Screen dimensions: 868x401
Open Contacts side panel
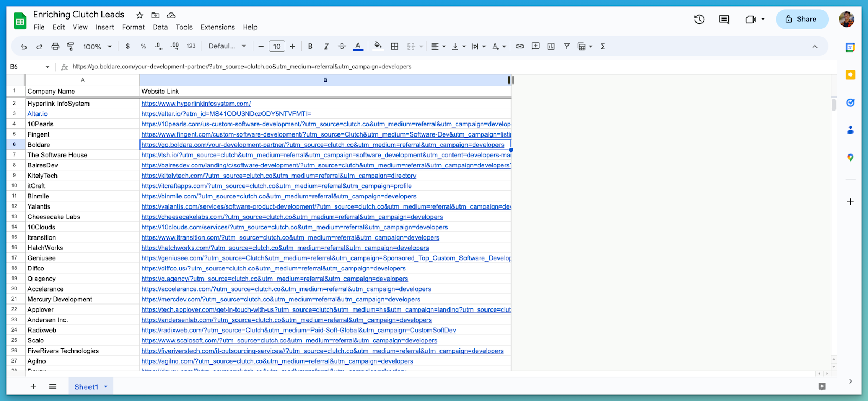[x=850, y=130]
